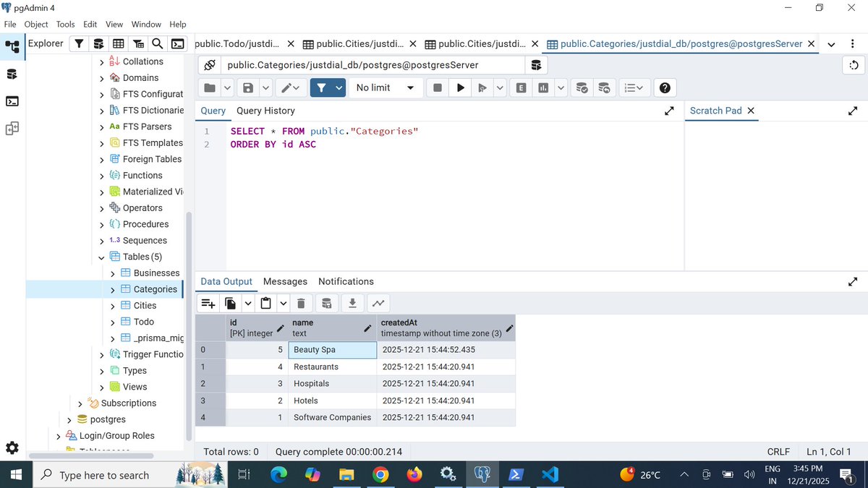868x488 pixels.
Task: Collapse the Tables (5) tree node
Action: point(101,257)
